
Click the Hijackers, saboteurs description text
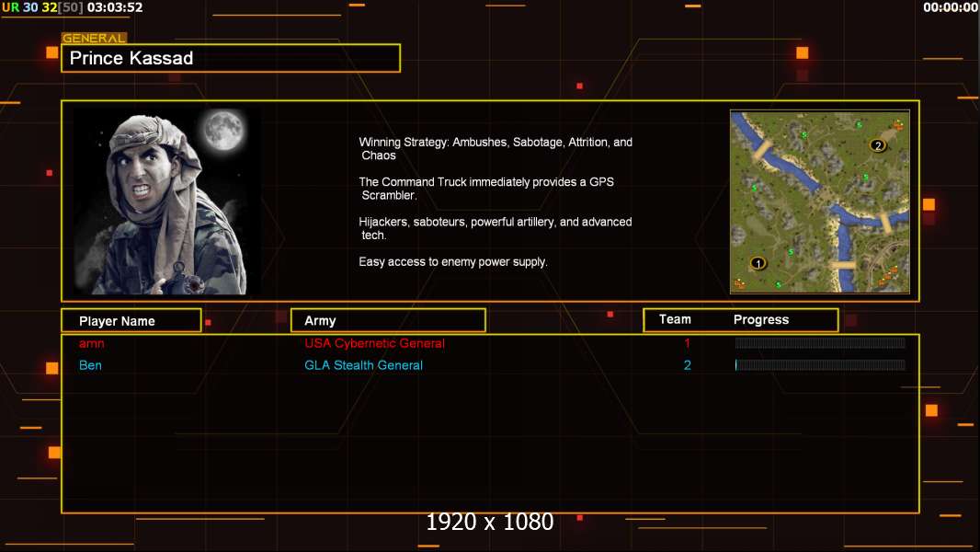click(x=495, y=228)
